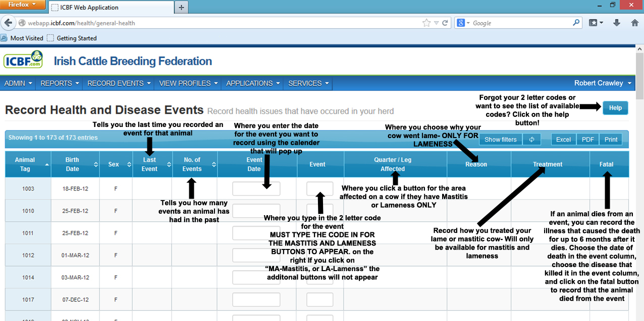Open the Firefox application menu
Screen dimensions: 644x321
22,5
